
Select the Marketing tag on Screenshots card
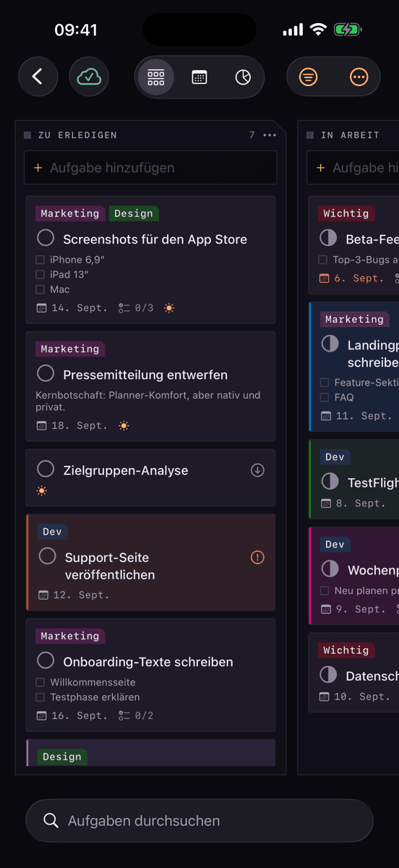pos(70,213)
